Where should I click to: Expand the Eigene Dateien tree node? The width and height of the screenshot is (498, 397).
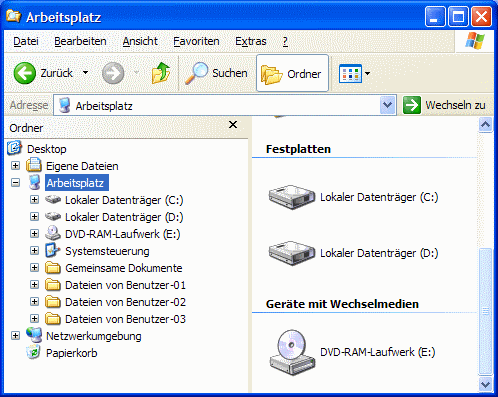tap(15, 166)
